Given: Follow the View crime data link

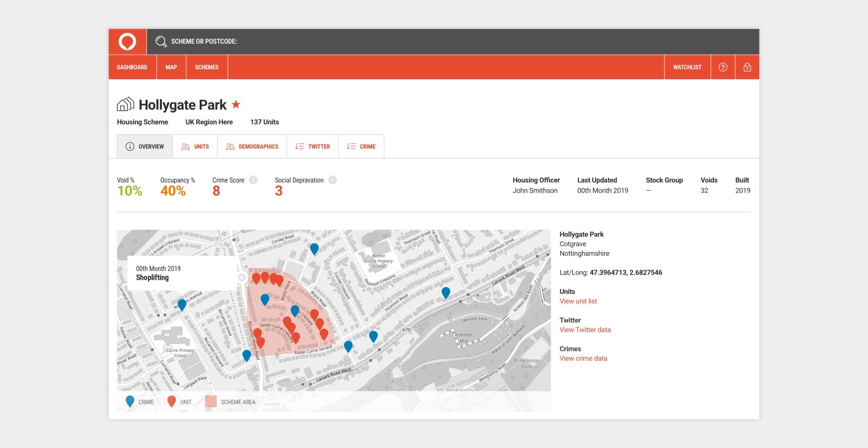Looking at the screenshot, I should point(583,358).
